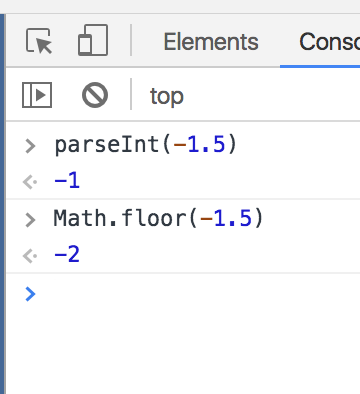Open the Elements tab
The height and width of the screenshot is (394, 360).
tap(211, 42)
